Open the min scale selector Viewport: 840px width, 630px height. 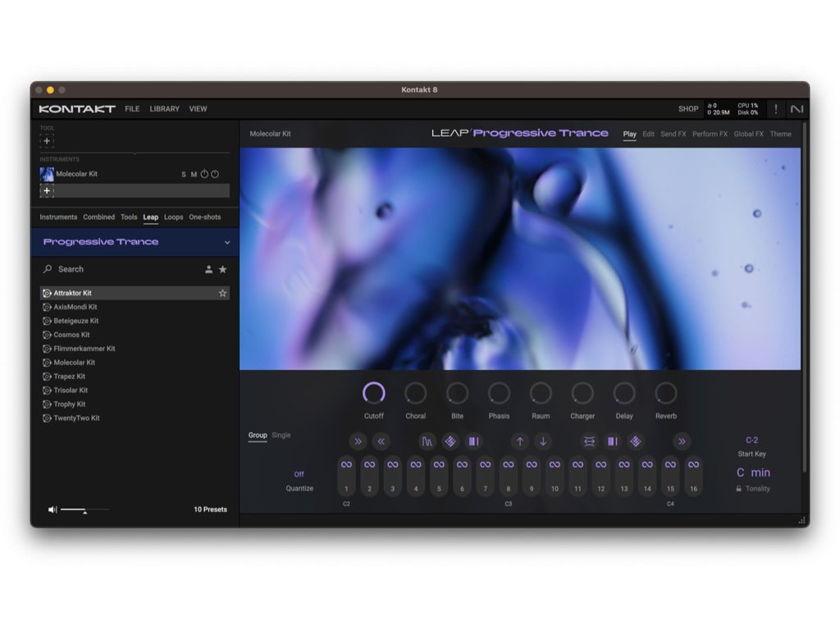[760, 472]
